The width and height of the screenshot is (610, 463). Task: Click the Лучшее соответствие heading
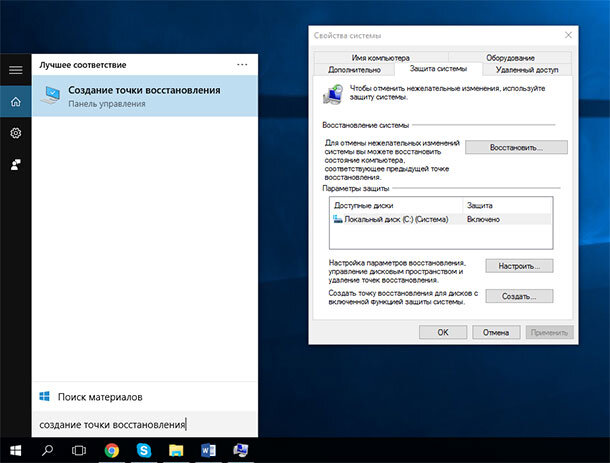[83, 65]
